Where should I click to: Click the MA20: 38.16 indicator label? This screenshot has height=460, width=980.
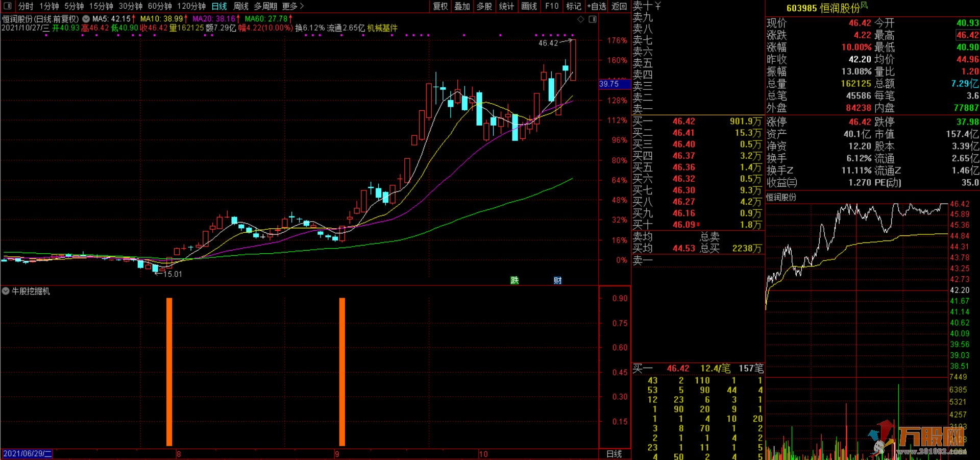coord(216,19)
